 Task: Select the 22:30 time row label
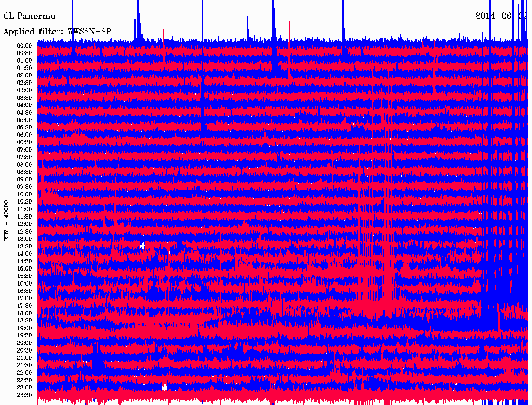click(24, 380)
